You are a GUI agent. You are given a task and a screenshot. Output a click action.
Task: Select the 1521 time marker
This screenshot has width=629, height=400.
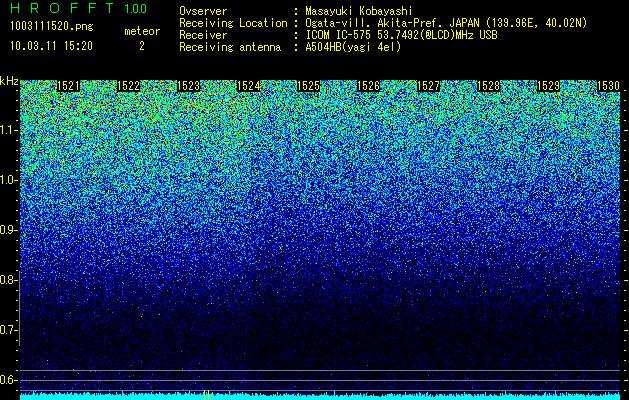[x=68, y=86]
